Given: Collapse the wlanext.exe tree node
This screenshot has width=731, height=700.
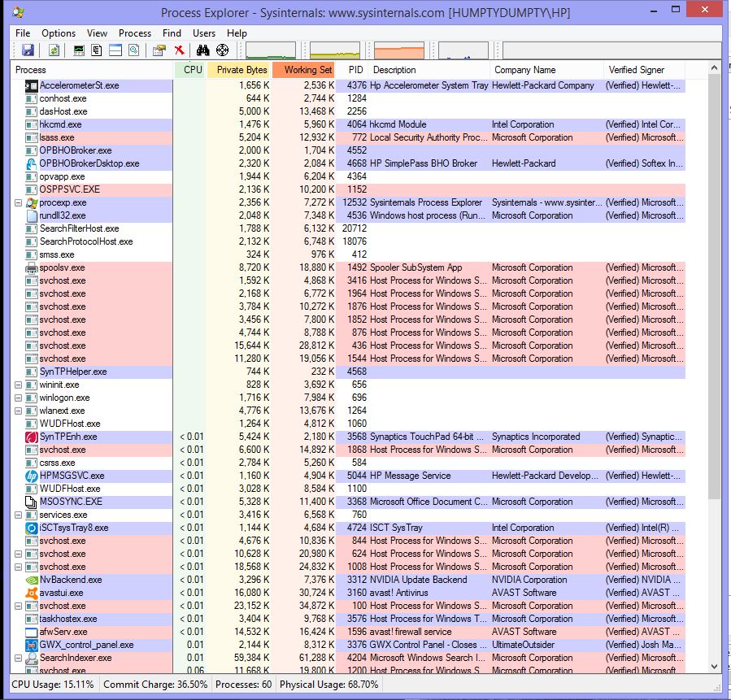Looking at the screenshot, I should pos(18,411).
